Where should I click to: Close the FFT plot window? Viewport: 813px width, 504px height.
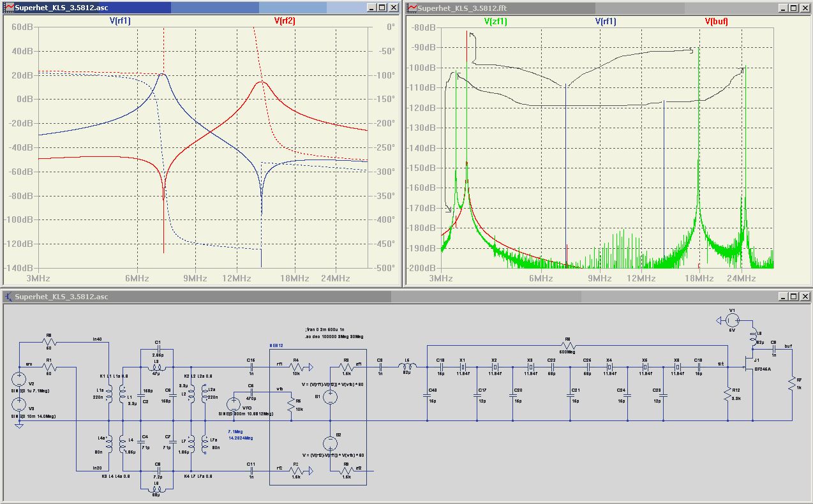[x=804, y=8]
